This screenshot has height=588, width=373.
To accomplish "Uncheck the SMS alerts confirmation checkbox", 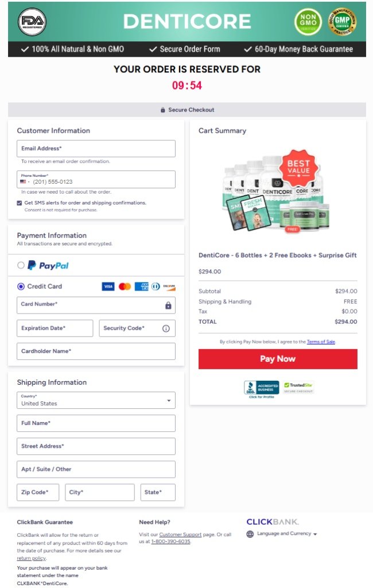I will point(19,203).
